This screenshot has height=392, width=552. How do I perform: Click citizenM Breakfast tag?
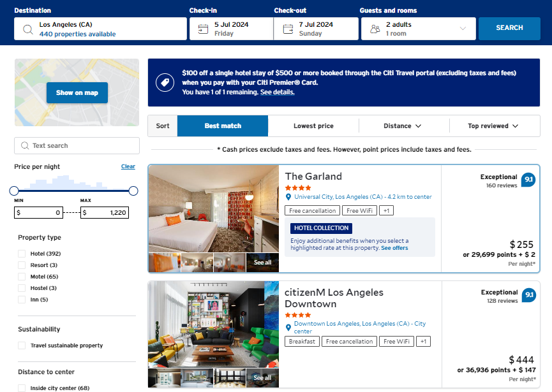pyautogui.click(x=302, y=342)
